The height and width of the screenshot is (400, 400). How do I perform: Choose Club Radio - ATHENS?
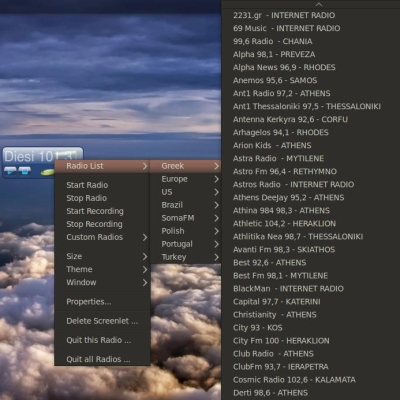(x=311, y=354)
